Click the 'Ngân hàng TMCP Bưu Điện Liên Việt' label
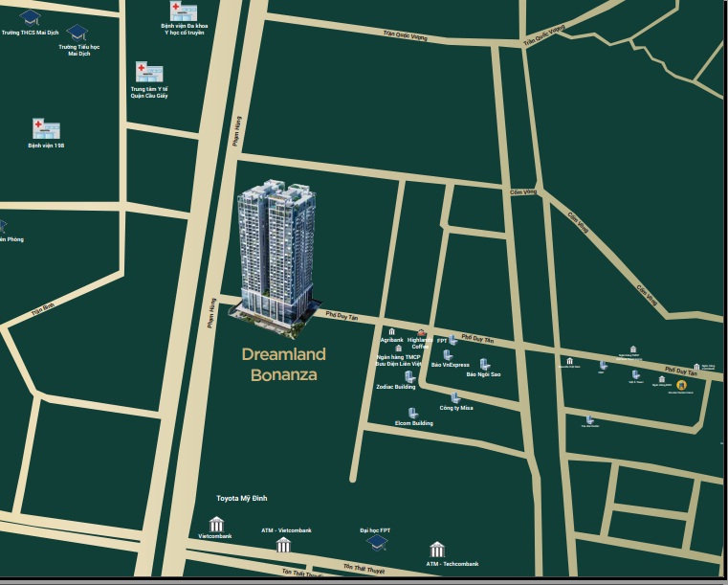 click(398, 361)
